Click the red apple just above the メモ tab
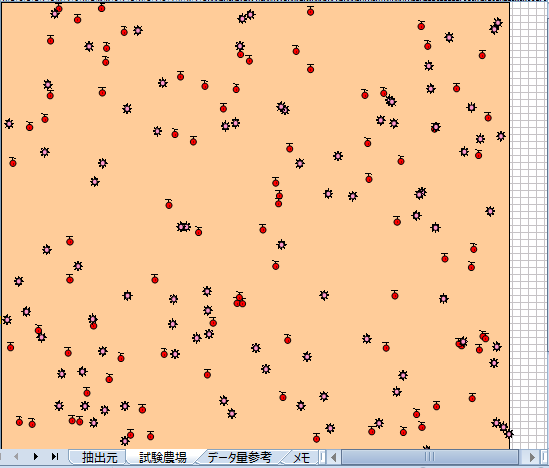Viewport: 549px width, 468px height. tap(317, 438)
